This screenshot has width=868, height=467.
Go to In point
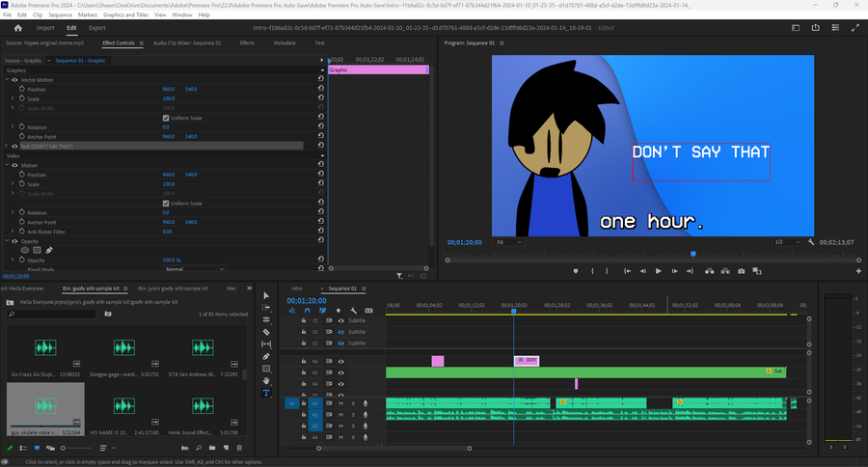[x=627, y=271]
